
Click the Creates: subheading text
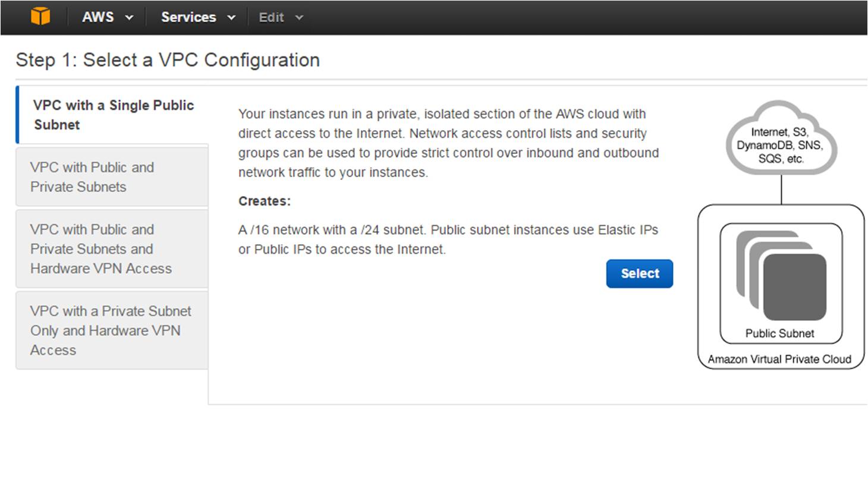coord(265,201)
